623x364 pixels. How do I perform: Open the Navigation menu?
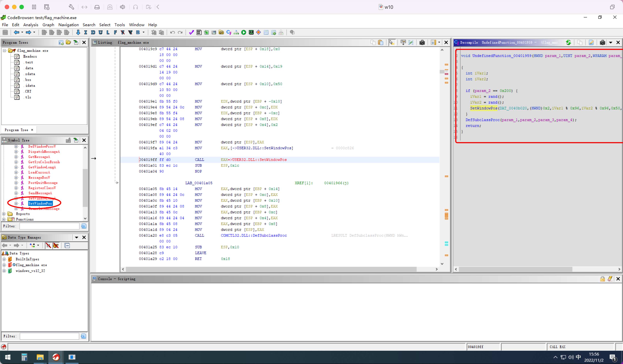(x=68, y=25)
